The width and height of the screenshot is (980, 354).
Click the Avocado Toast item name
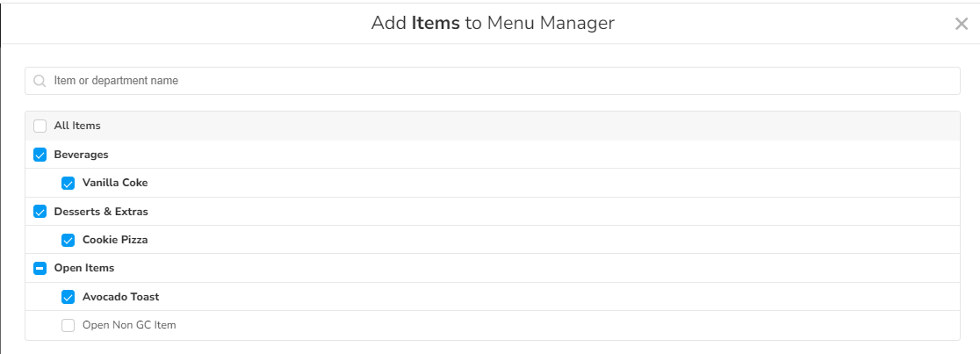(x=121, y=297)
